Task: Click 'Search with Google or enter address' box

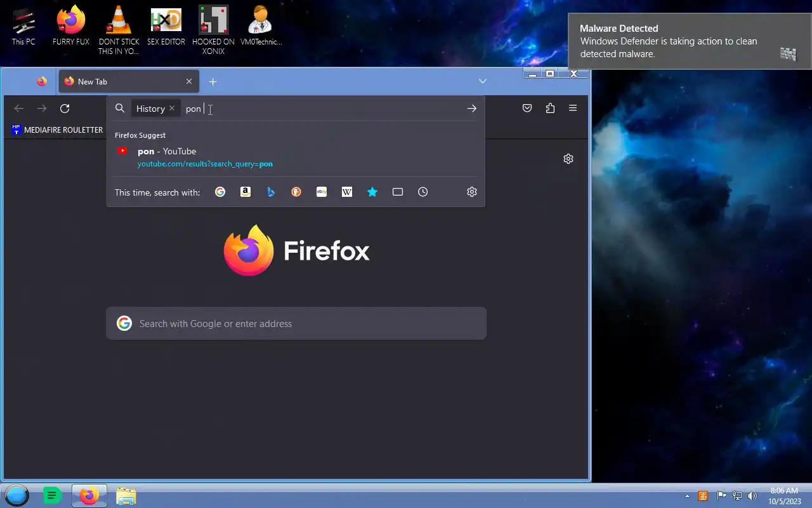Action: click(296, 324)
